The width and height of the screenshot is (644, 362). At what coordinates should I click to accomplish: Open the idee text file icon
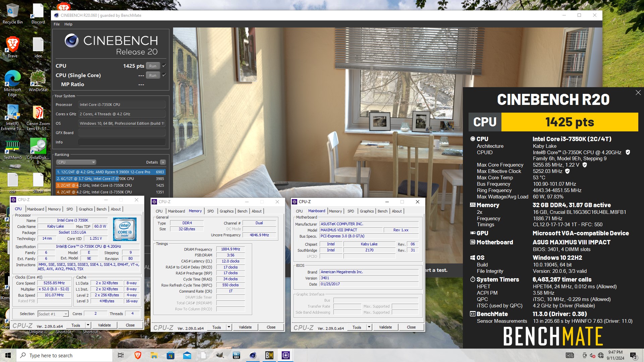[38, 47]
